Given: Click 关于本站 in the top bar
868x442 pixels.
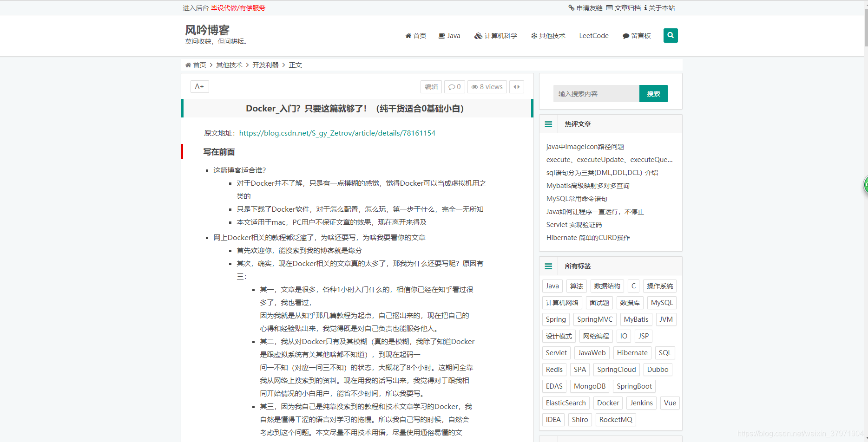Looking at the screenshot, I should point(659,8).
